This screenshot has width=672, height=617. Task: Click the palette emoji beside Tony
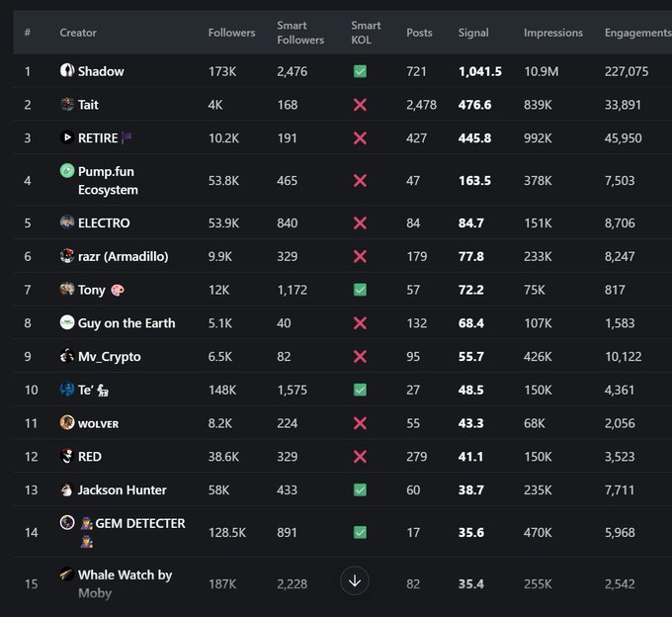[x=118, y=291]
